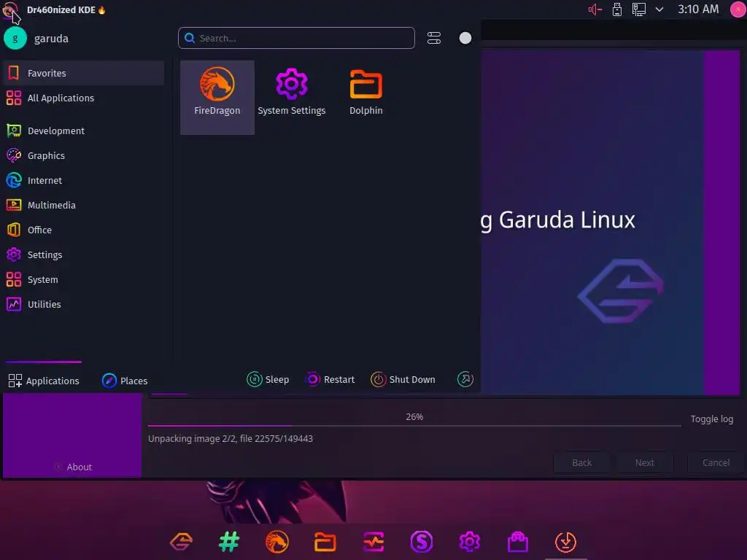This screenshot has height=560, width=747.
Task: Open the Development category
Action: 84,131
